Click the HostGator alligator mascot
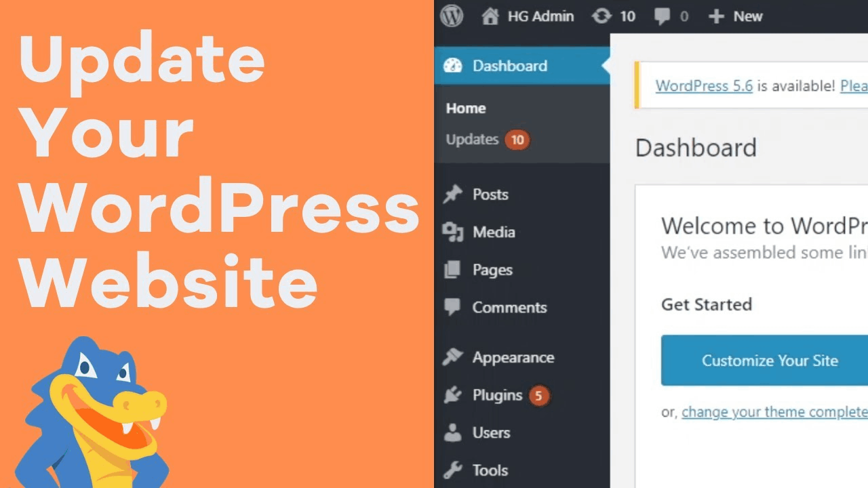The height and width of the screenshot is (488, 868). [92, 413]
